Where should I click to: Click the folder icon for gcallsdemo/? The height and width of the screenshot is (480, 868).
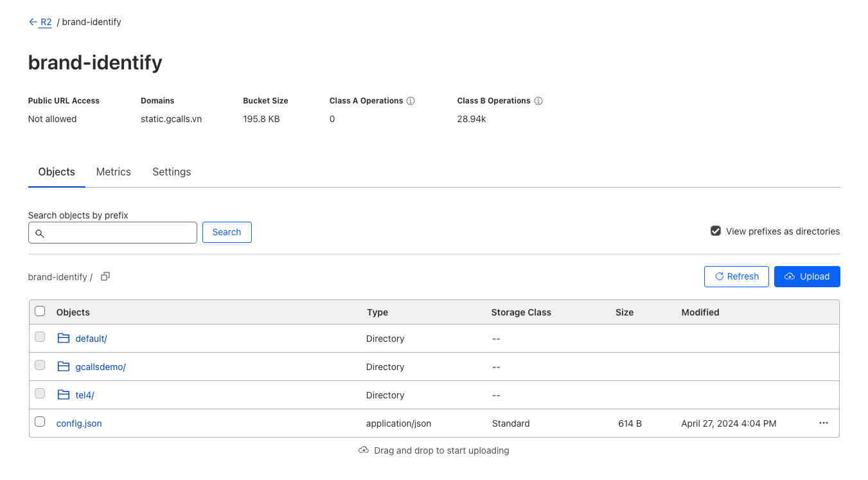63,366
